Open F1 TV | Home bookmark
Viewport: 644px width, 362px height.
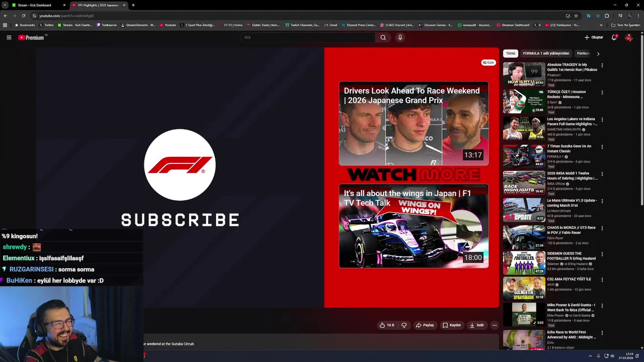tap(230, 25)
